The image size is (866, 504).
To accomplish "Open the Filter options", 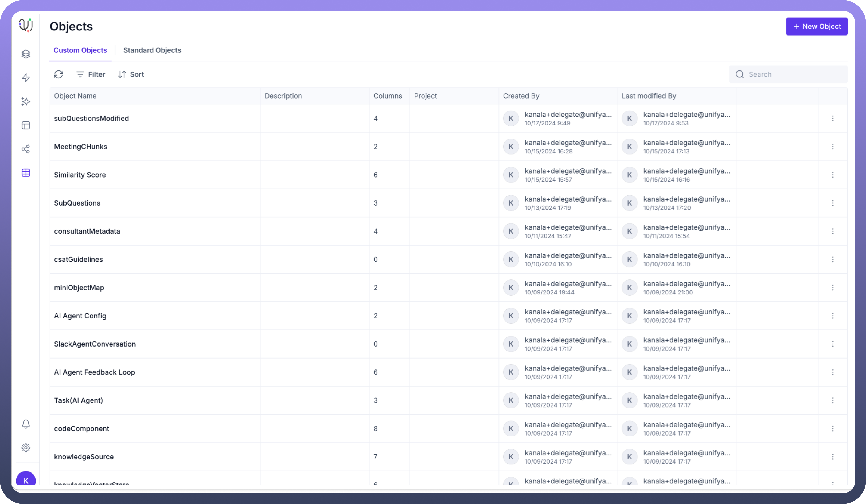I will (x=91, y=74).
